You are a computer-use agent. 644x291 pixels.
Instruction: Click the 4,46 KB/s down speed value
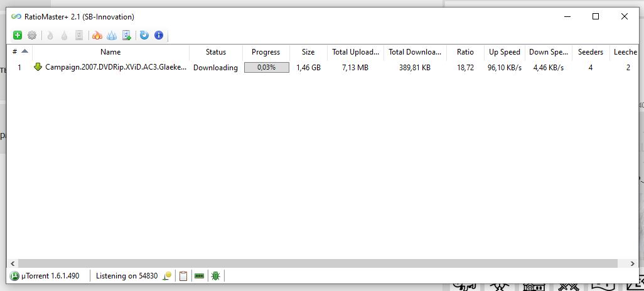point(549,68)
